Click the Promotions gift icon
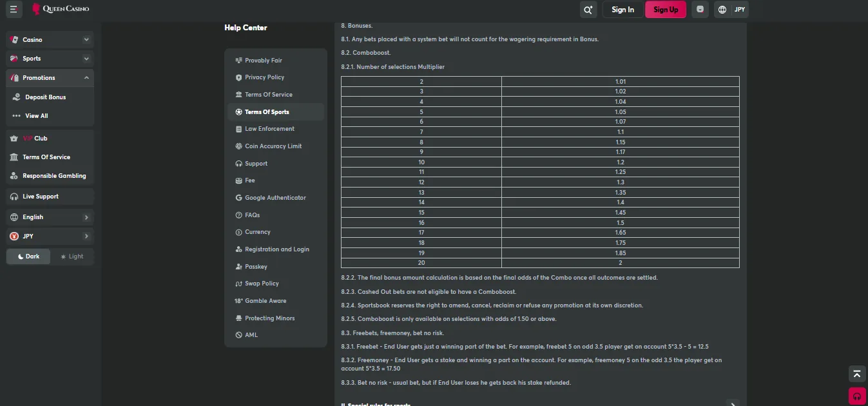Viewport: 868px width, 406px height. [14, 78]
